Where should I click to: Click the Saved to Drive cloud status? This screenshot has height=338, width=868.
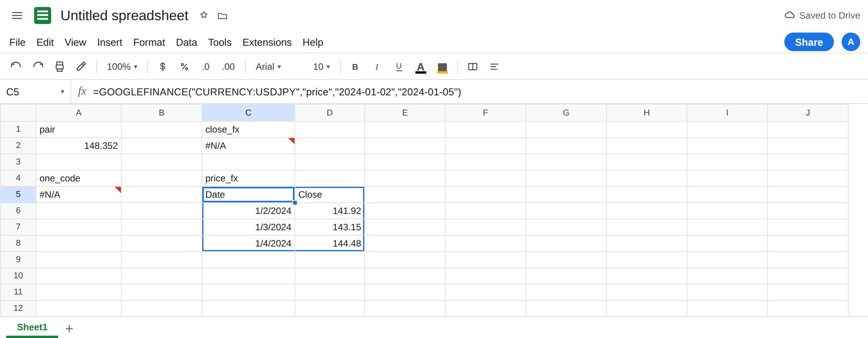pyautogui.click(x=822, y=16)
